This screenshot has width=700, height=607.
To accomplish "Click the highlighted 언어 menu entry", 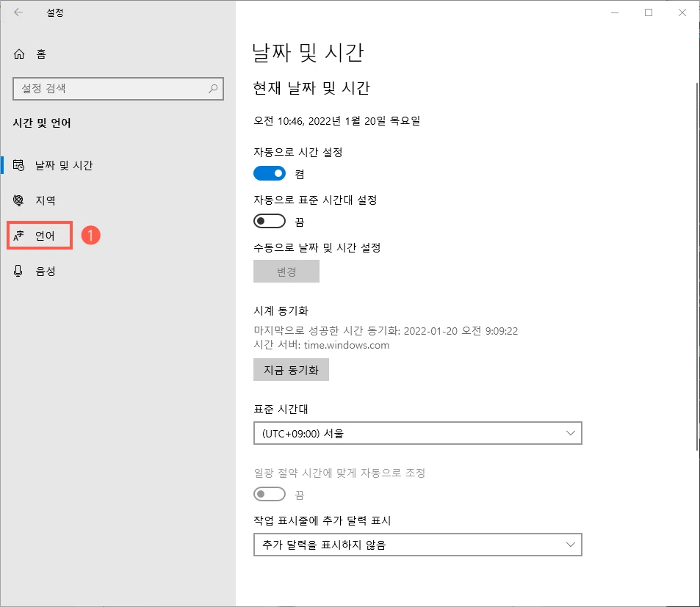I will (40, 235).
